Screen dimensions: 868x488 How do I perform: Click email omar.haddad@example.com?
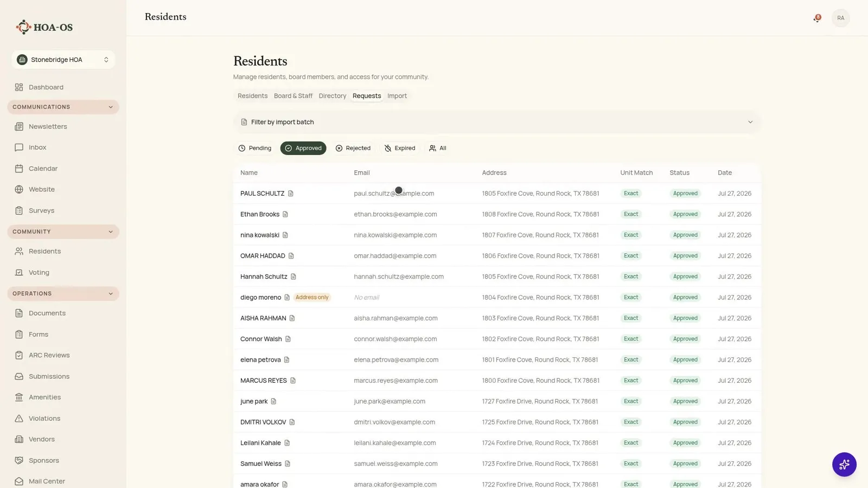pos(395,256)
